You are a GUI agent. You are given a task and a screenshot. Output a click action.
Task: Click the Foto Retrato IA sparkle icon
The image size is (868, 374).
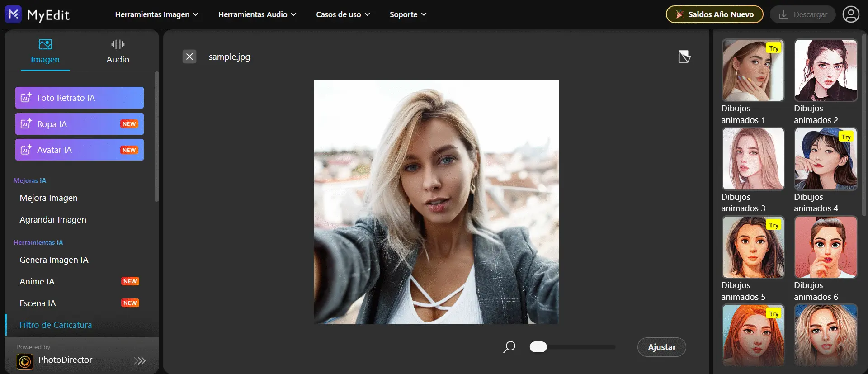[x=26, y=98]
